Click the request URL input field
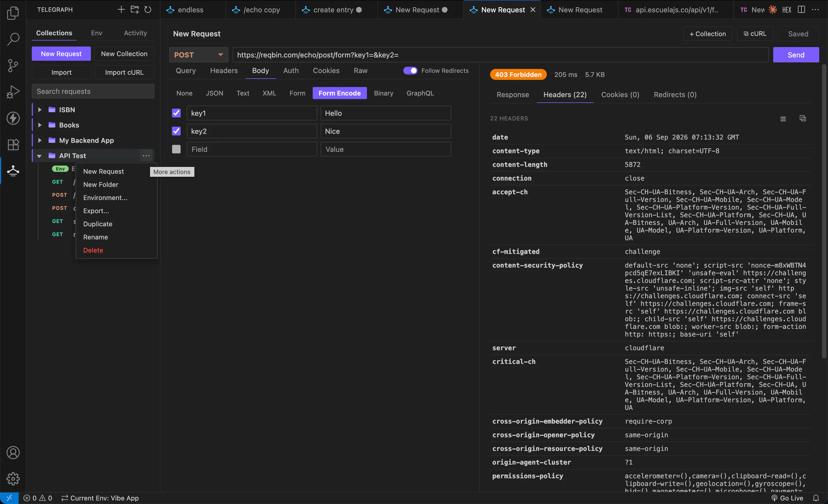Screen dimensions: 828x504 pyautogui.click(x=500, y=55)
